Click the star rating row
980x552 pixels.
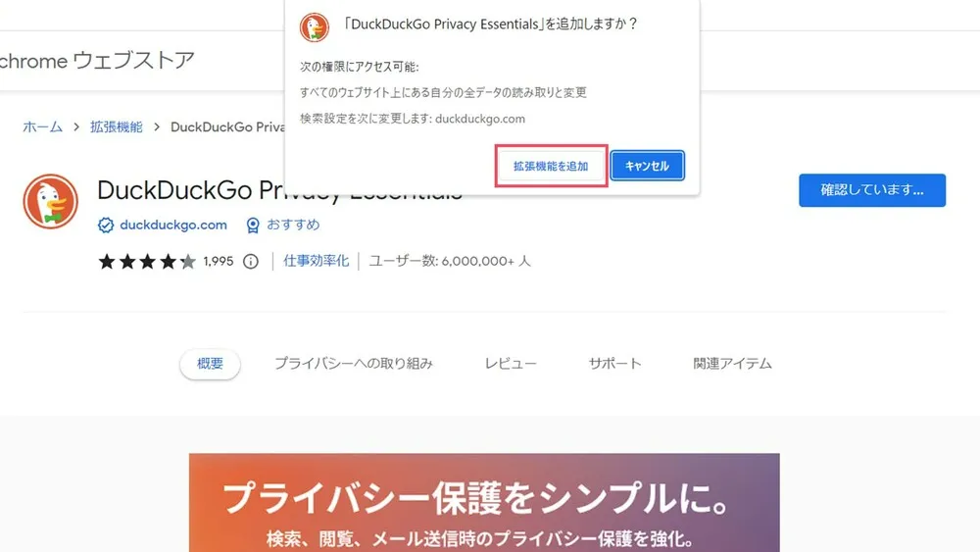click(x=147, y=262)
